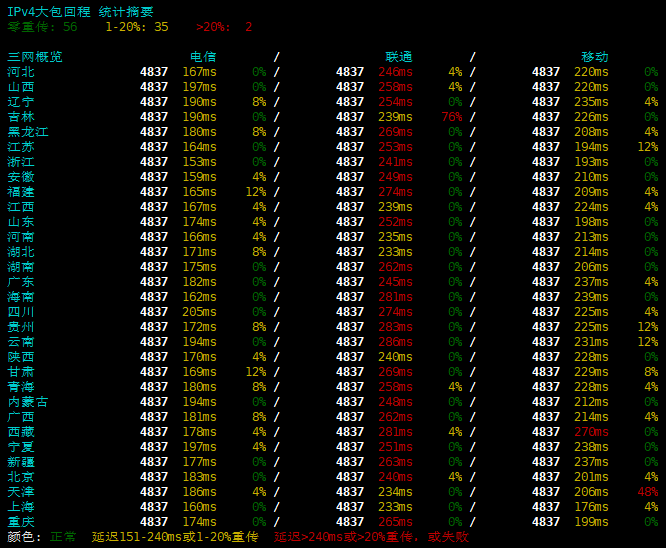Click the '零重传: 56' summary

42,27
